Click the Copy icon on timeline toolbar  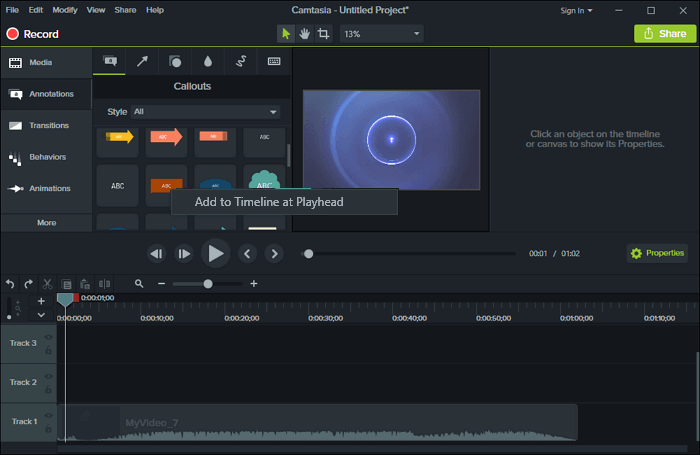[x=67, y=284]
